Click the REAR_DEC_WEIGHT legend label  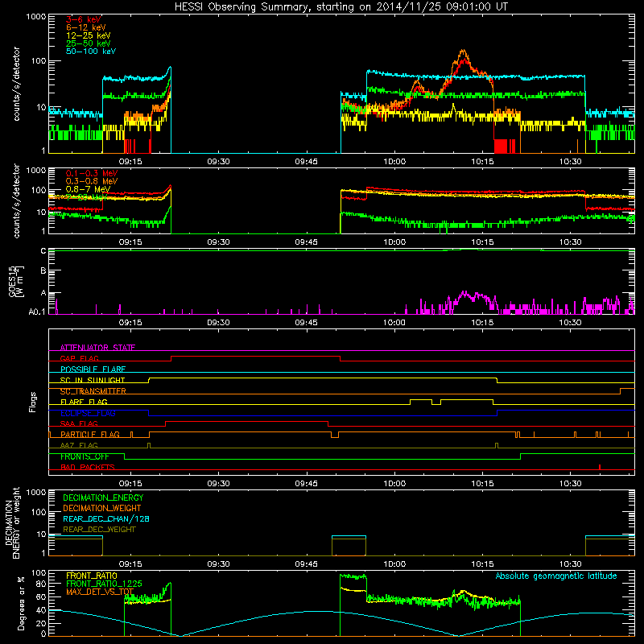point(99,530)
